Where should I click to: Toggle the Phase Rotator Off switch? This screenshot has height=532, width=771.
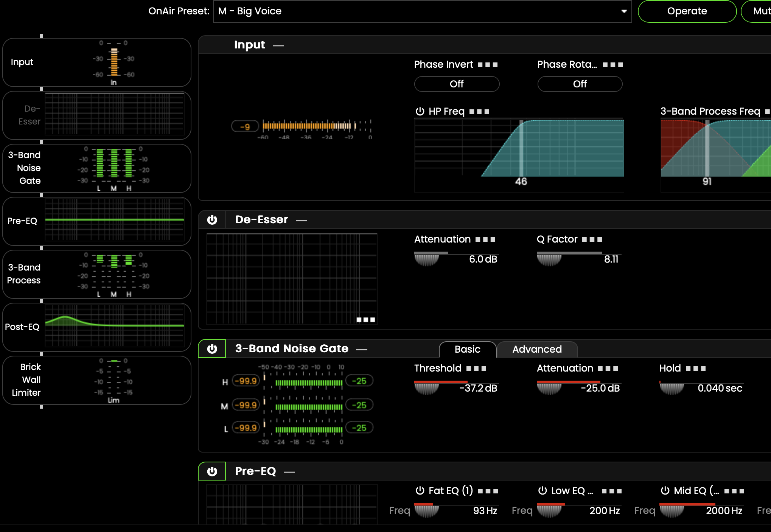pos(580,84)
